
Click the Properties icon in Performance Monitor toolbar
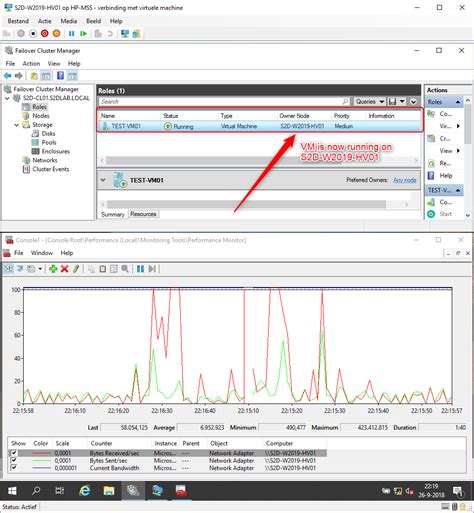[114, 269]
